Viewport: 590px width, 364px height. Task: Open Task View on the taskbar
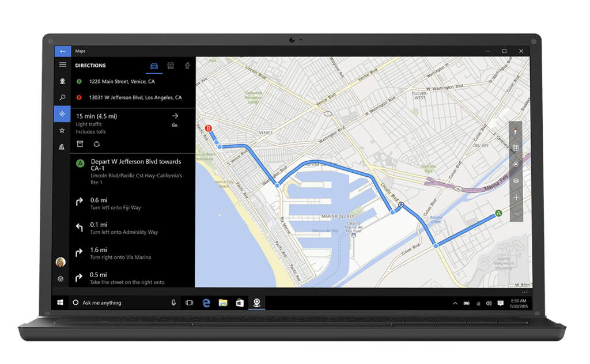189,303
